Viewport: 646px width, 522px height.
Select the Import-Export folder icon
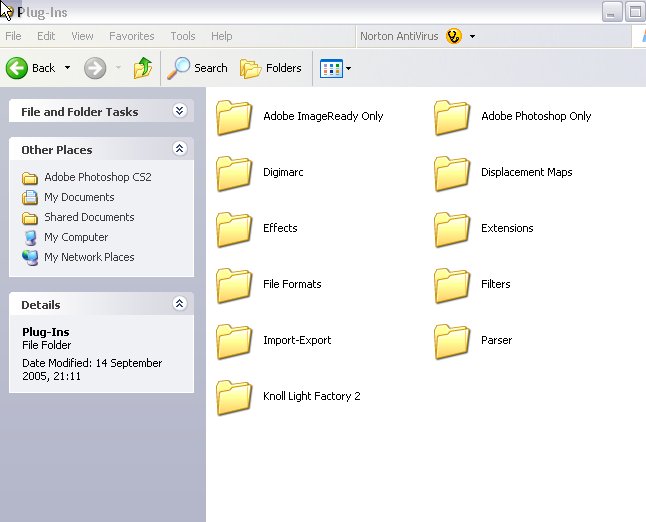pos(234,342)
